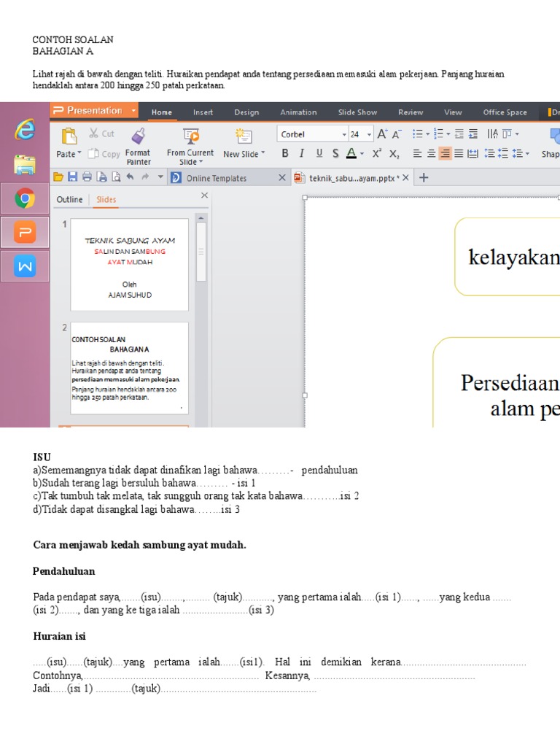Screen dimensions: 560x747
Task: Expand the Presentation application menu dropdown
Action: click(133, 111)
